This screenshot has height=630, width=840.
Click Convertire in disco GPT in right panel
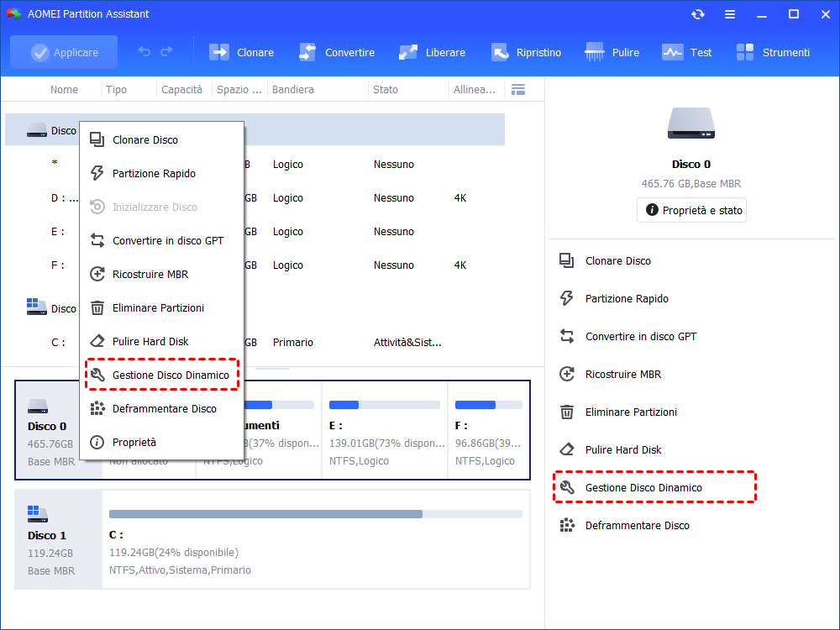641,337
